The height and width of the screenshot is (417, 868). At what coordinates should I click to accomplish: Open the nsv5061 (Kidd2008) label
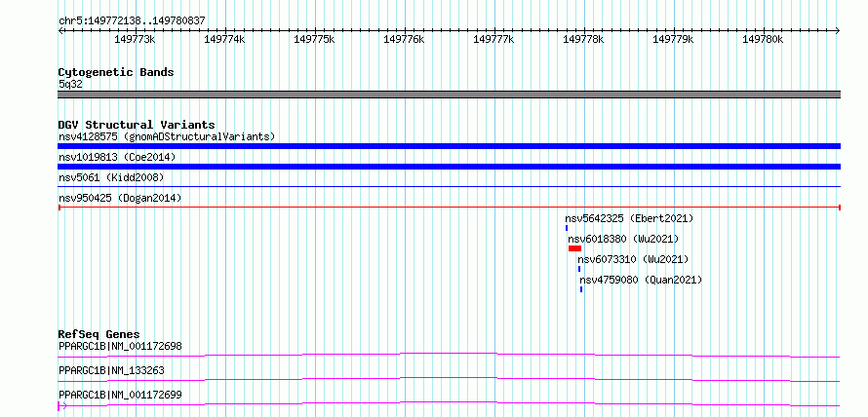click(x=111, y=177)
